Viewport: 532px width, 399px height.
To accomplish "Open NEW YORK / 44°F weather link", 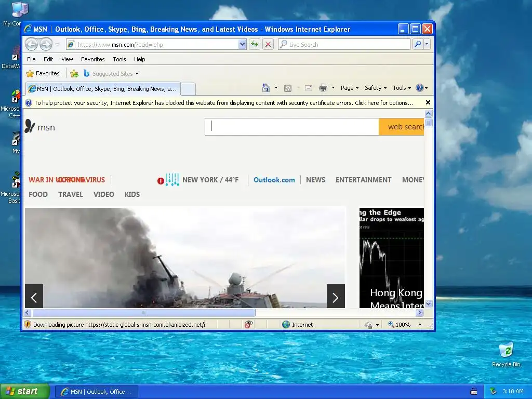I will [210, 180].
